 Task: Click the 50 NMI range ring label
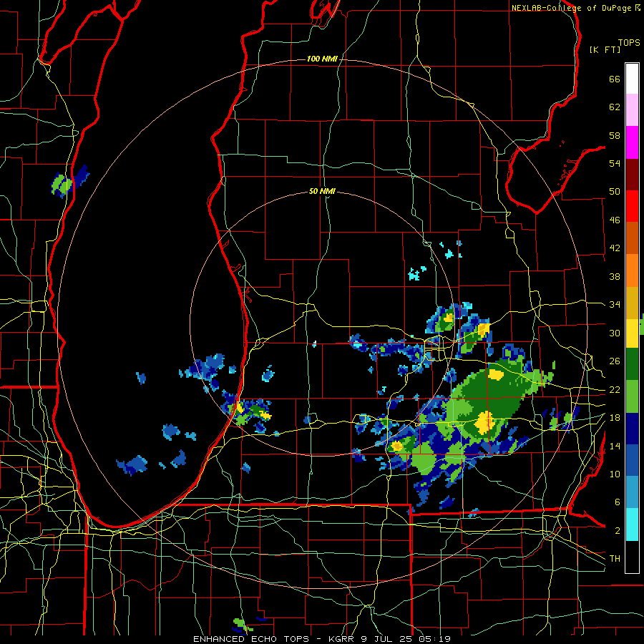[322, 191]
